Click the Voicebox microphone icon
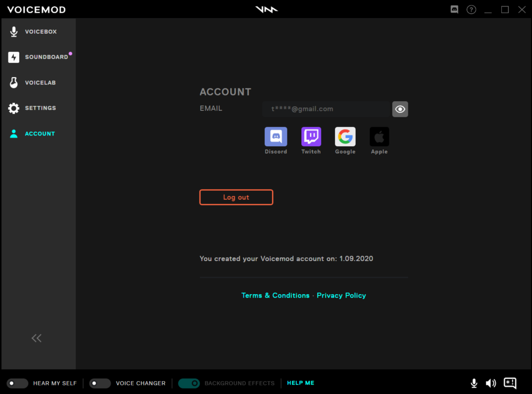532x394 pixels. click(x=13, y=32)
